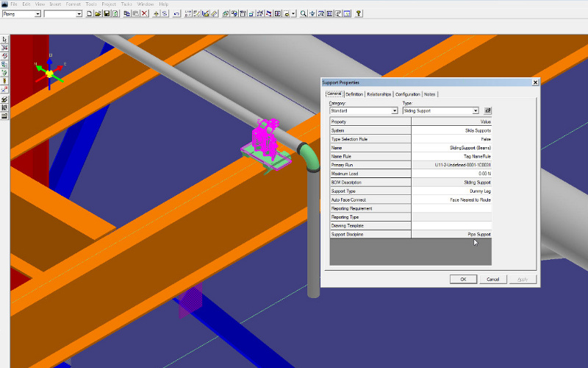Click the Name Rule value 'Tag NameRule'
This screenshot has width=588, height=368.
click(451, 156)
